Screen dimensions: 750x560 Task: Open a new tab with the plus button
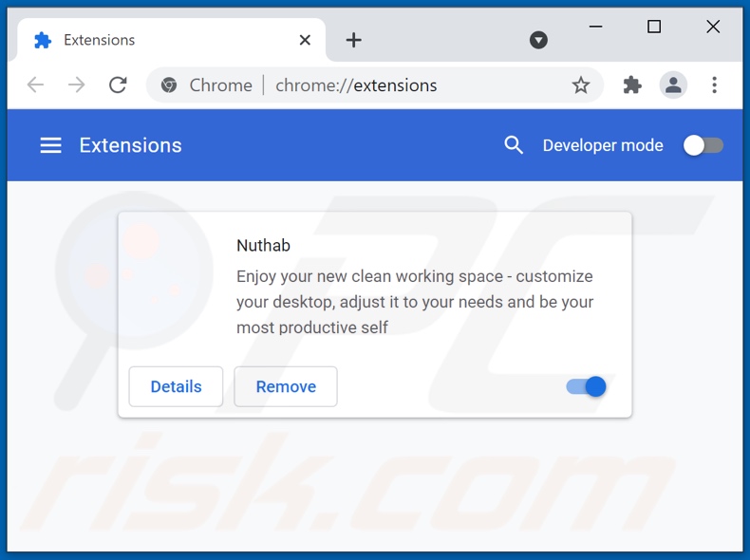pyautogui.click(x=353, y=40)
